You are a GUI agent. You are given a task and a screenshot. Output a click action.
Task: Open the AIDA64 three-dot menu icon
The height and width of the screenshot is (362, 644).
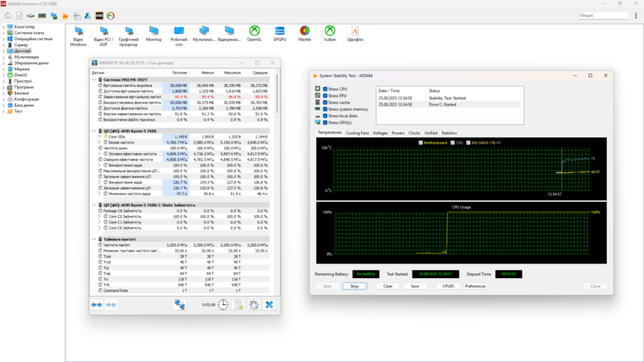tap(636, 15)
